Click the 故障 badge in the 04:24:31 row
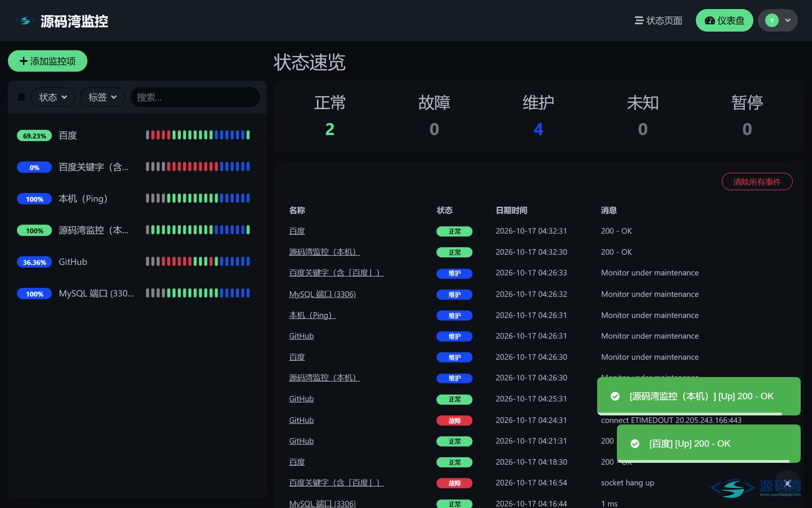 (455, 421)
